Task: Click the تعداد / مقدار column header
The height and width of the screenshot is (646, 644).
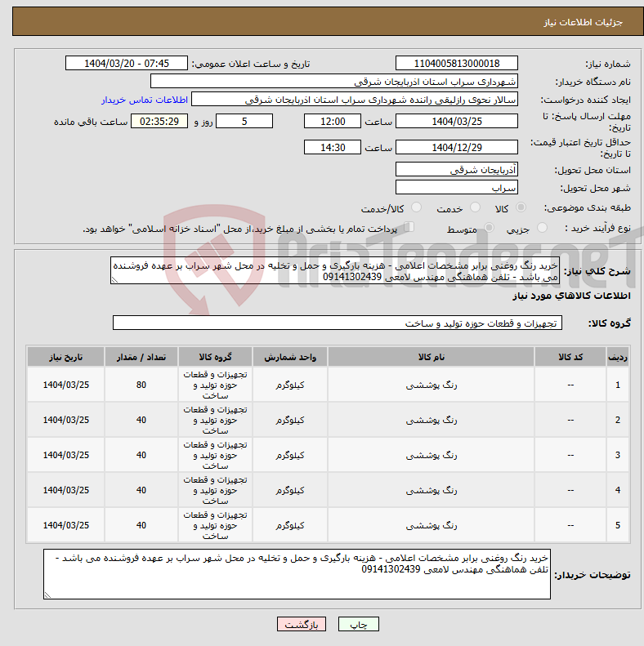Action: tap(141, 357)
